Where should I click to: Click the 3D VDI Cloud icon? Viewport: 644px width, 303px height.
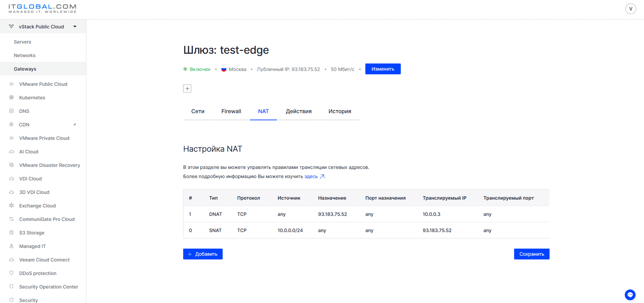point(12,192)
